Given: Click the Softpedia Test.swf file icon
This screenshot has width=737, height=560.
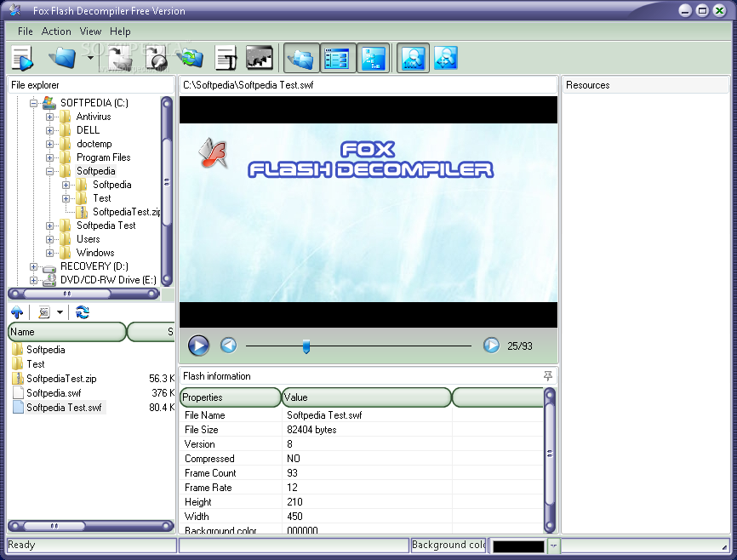Looking at the screenshot, I should click(x=18, y=407).
